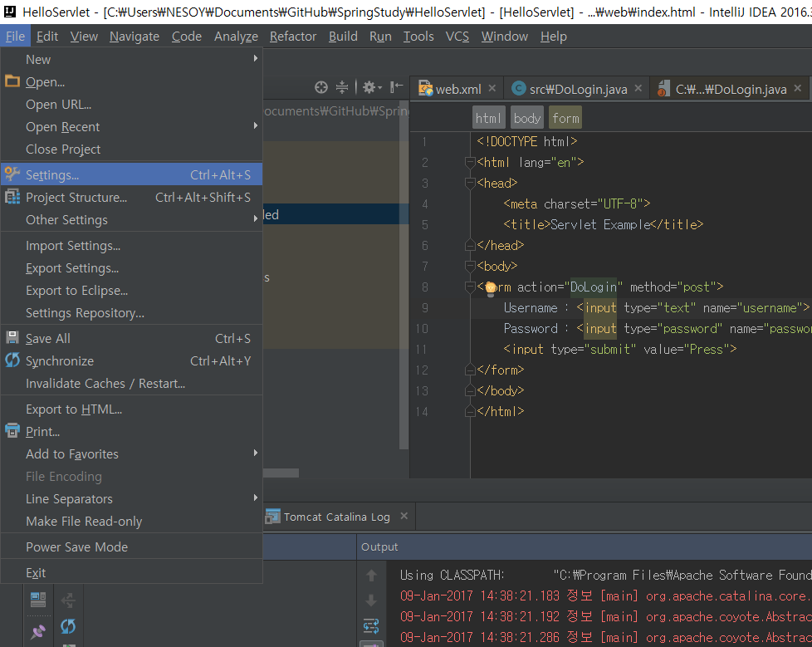This screenshot has height=647, width=812.
Task: Click the scroll up arrow in Output panel
Action: pyautogui.click(x=371, y=576)
